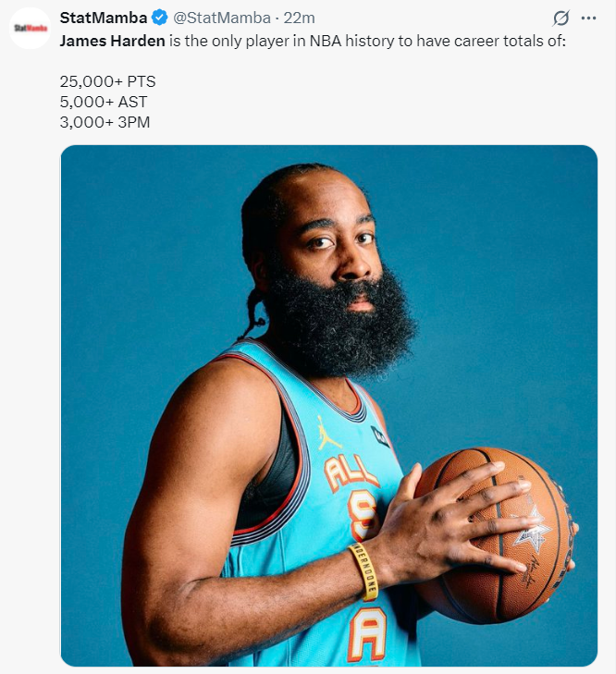Screen dimensions: 616x674
Task: Open the three-dot more options menu
Action: pyautogui.click(x=588, y=18)
